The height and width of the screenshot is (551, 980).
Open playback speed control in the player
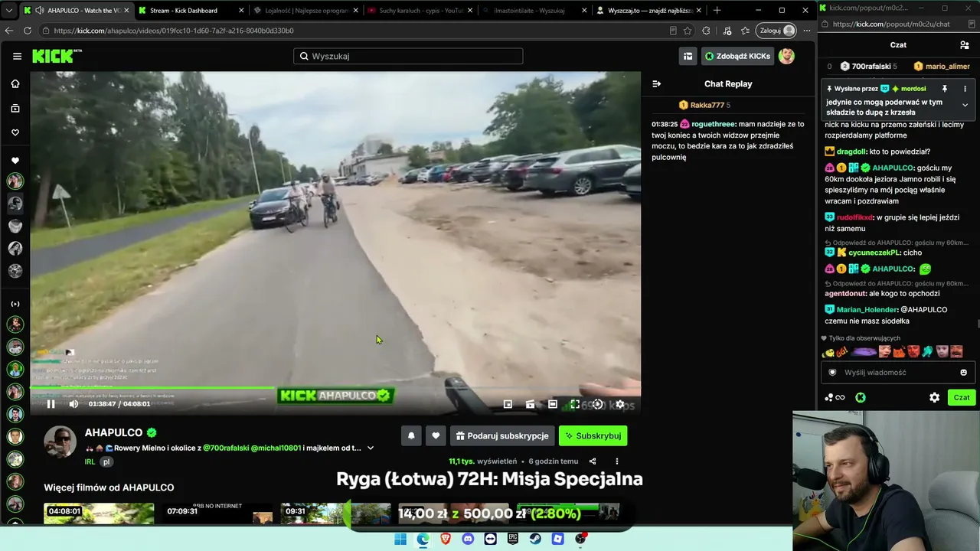pyautogui.click(x=598, y=404)
